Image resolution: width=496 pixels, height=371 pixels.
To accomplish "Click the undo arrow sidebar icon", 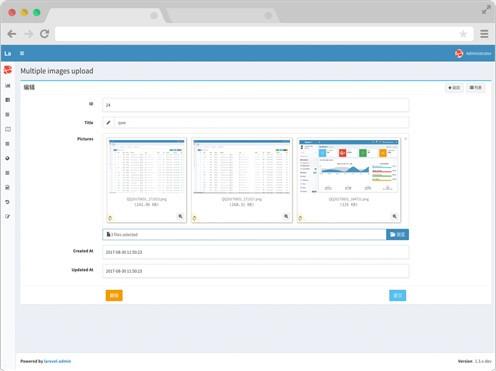I will (8, 202).
